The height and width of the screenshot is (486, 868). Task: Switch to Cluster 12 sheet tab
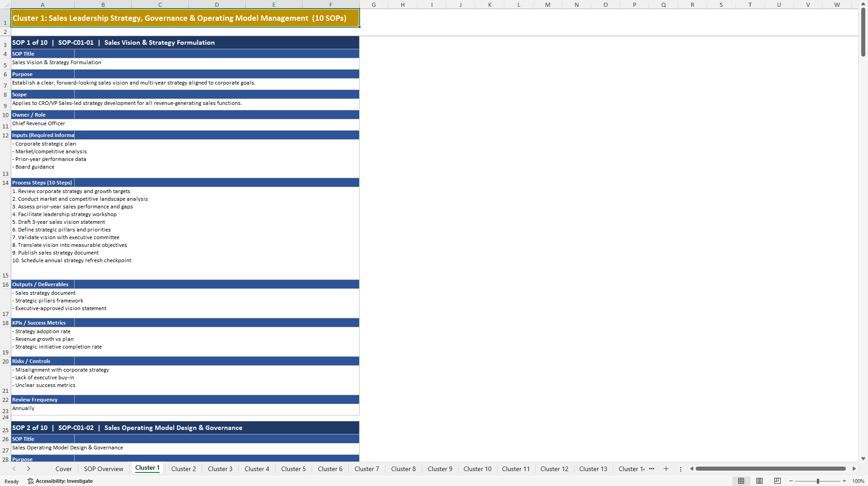click(x=555, y=469)
